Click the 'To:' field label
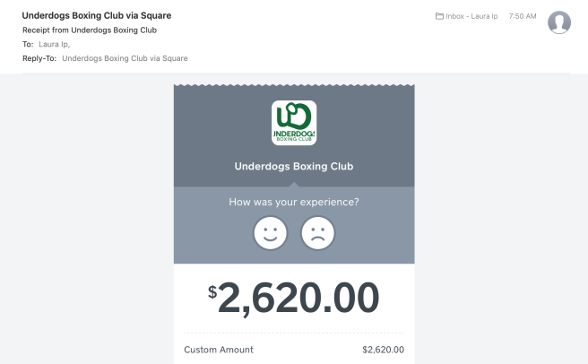This screenshot has height=364, width=588. (29, 44)
